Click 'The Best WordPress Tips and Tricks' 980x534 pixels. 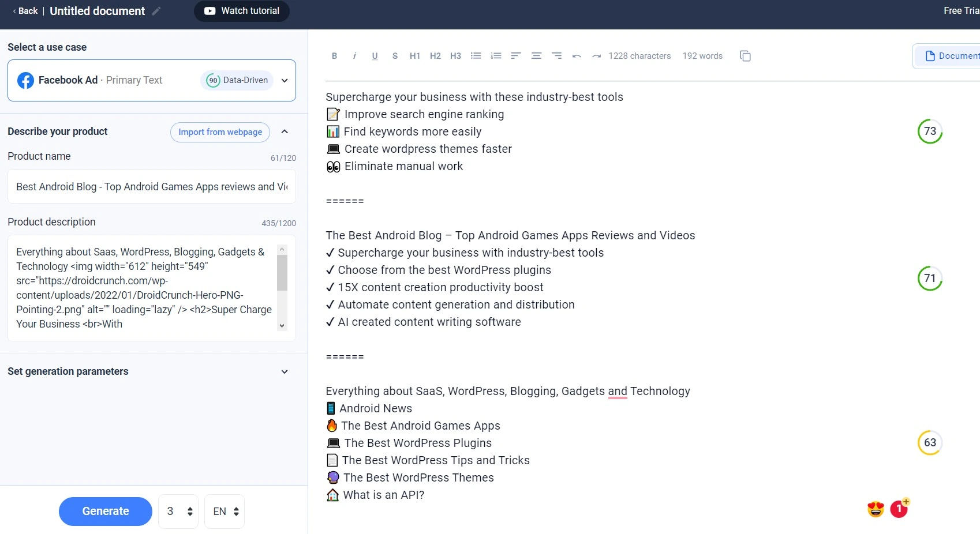pyautogui.click(x=436, y=460)
